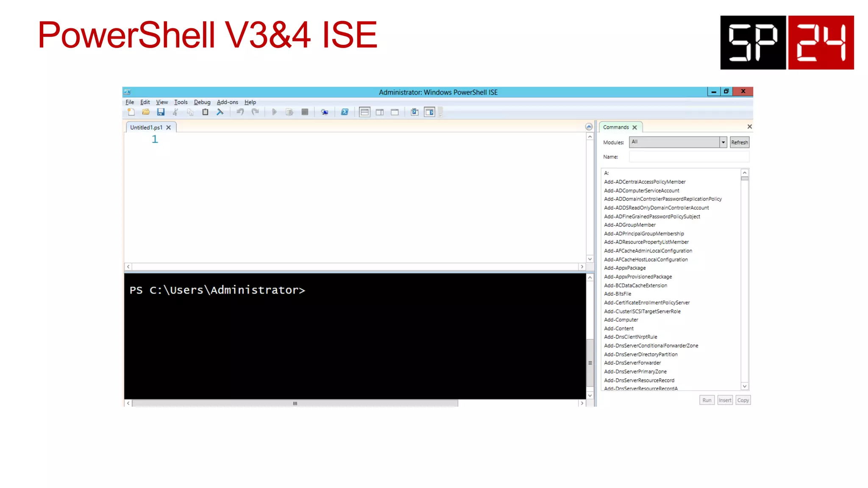Open the Modules dropdown list
Image resolution: width=868 pixels, height=488 pixels.
click(x=723, y=142)
